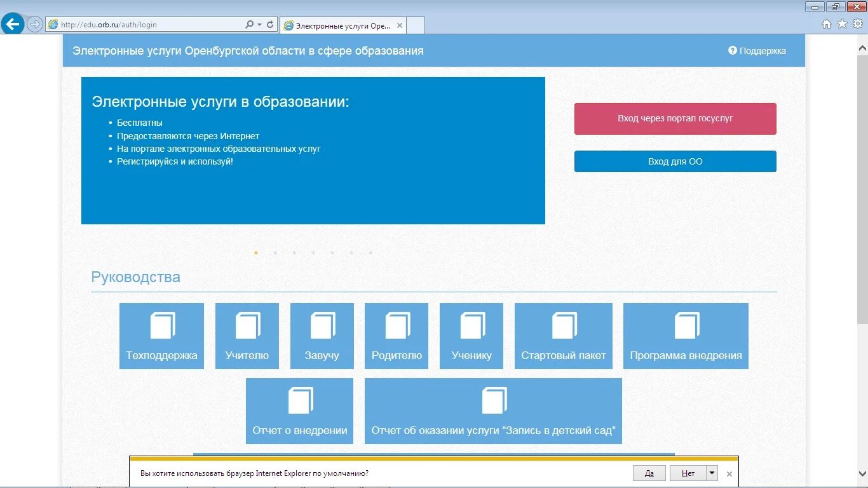Open the Отчет о внедрении tile
The image size is (868, 488).
pyautogui.click(x=299, y=411)
